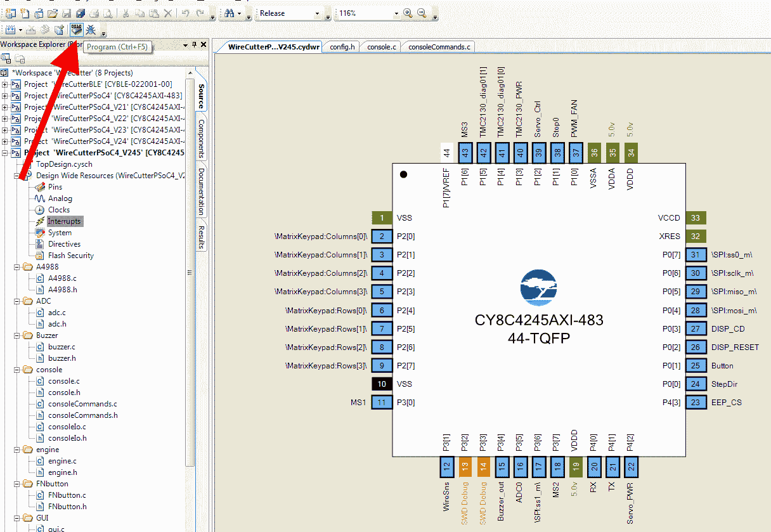The image size is (771, 532).
Task: Select buzzer.h file
Action: 62,358
